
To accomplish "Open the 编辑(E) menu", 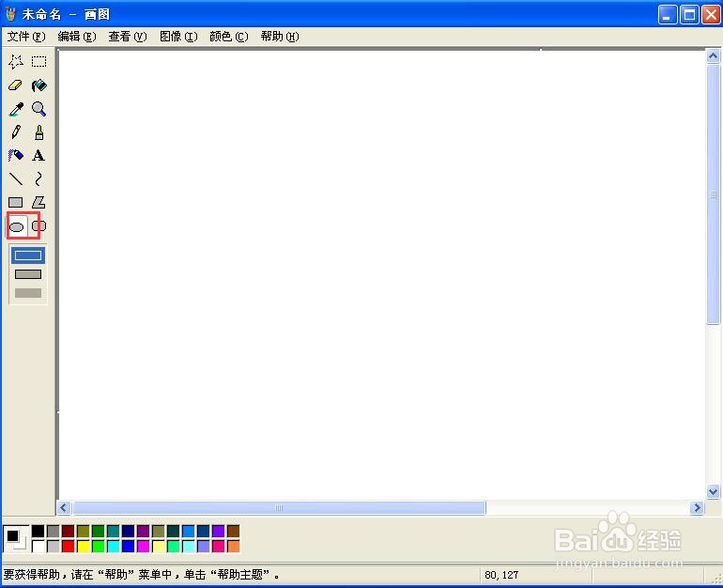I will [x=77, y=37].
